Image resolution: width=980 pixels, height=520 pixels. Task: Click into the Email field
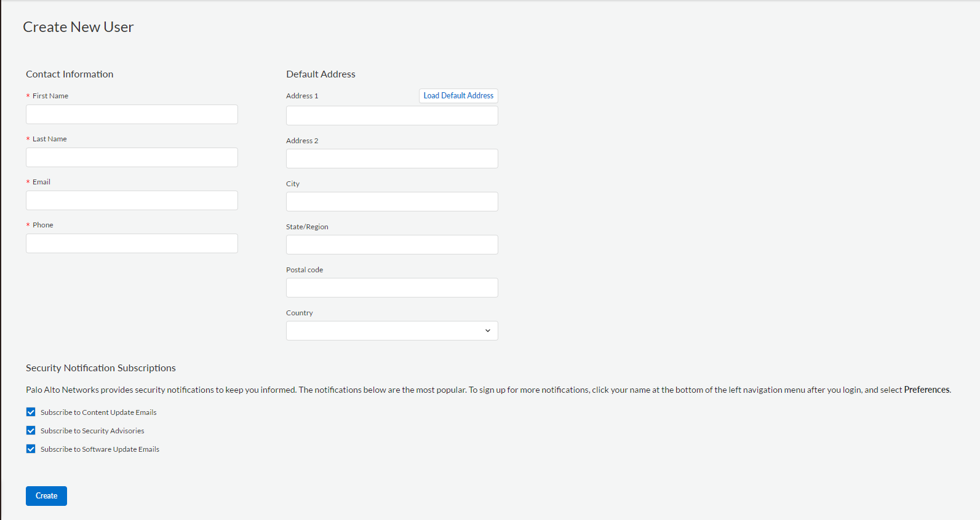coord(132,200)
